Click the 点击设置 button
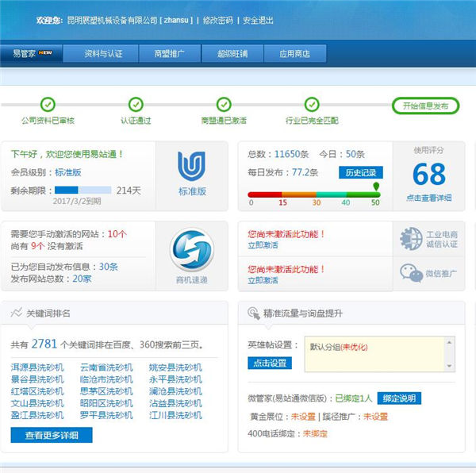This screenshot has width=476, height=473. pyautogui.click(x=270, y=363)
